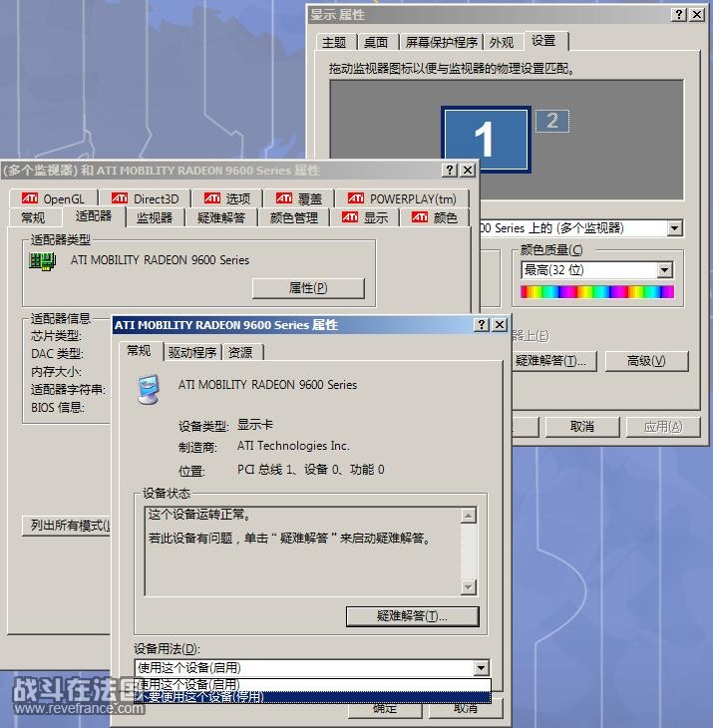713x728 pixels.
Task: Open the ATI 选项 tab
Action: (227, 198)
